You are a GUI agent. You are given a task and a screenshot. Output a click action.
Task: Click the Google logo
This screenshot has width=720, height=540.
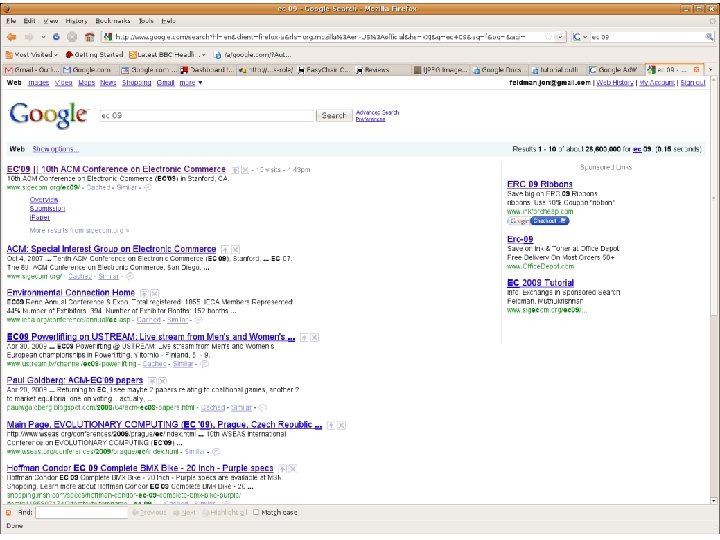coord(48,115)
